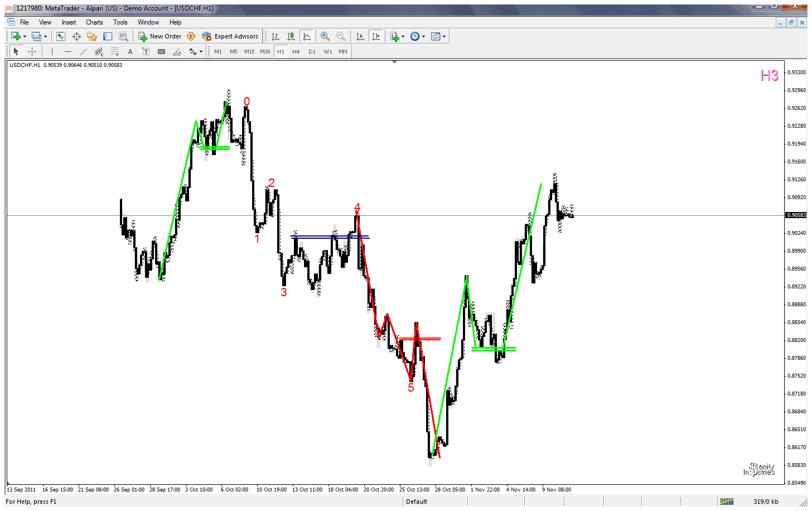Select the Cursor arrow tool
This screenshot has width=812, height=511.
coord(16,51)
